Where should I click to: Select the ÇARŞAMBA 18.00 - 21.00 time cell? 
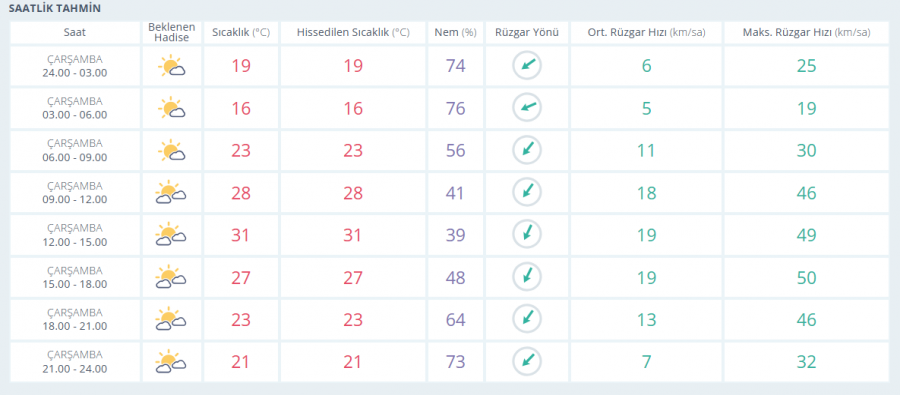75,319
